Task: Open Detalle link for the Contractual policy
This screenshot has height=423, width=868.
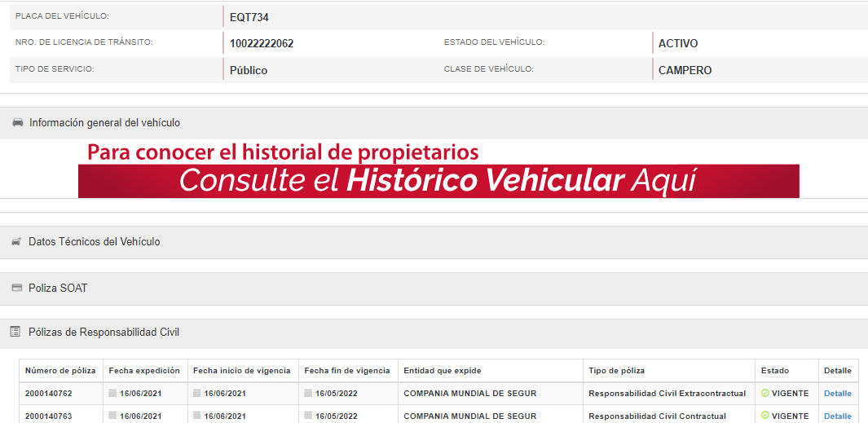Action: [x=837, y=416]
